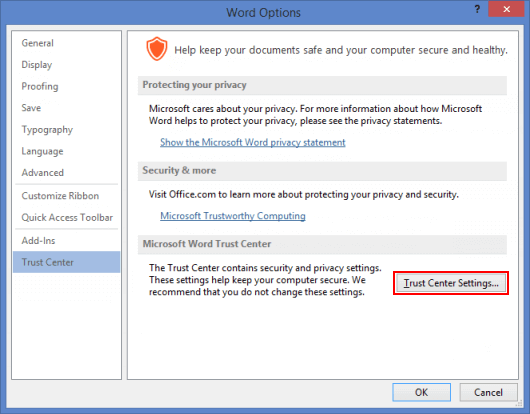Click the Protecting your privacy heading

click(194, 85)
